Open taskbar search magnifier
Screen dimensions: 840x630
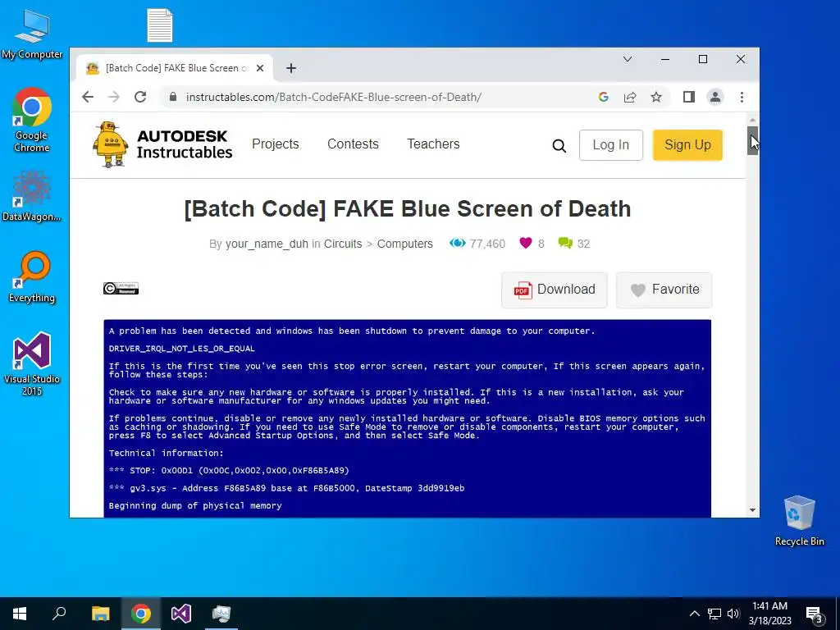[59, 614]
